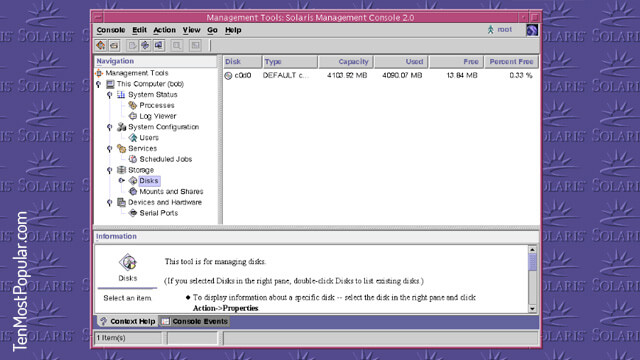The height and width of the screenshot is (360, 640).
Task: Click the Scheduled Jobs clock icon
Action: click(133, 159)
